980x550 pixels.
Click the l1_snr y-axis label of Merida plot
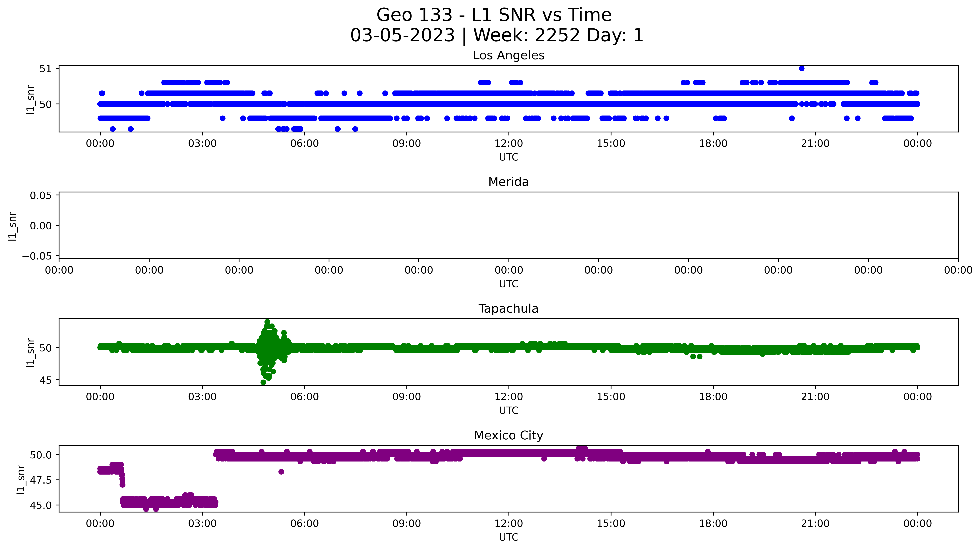click(x=12, y=226)
